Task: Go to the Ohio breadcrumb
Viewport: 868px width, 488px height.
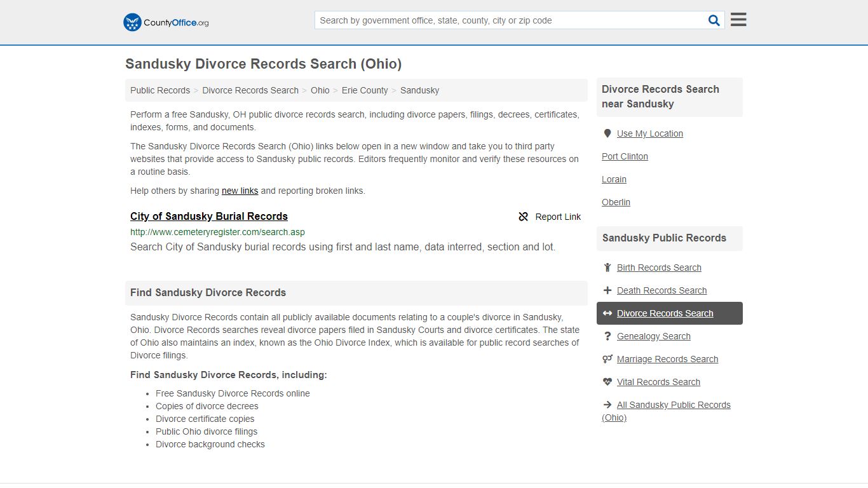Action: [x=320, y=90]
